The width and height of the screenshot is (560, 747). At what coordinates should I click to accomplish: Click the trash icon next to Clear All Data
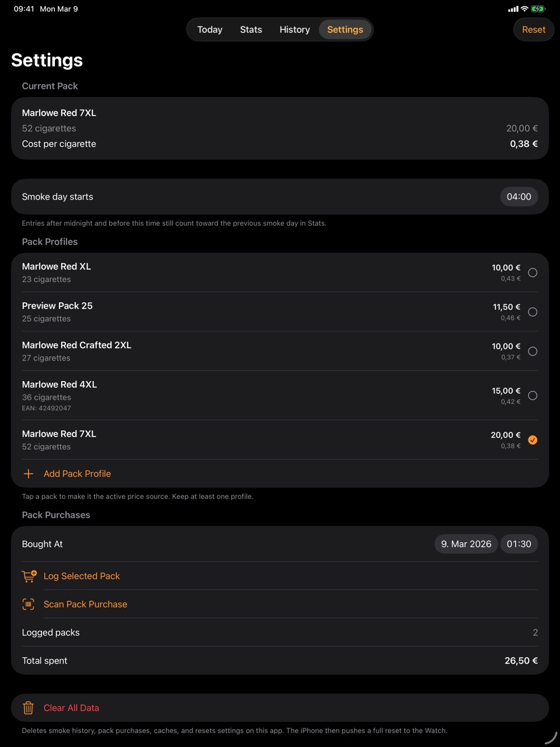pos(27,707)
